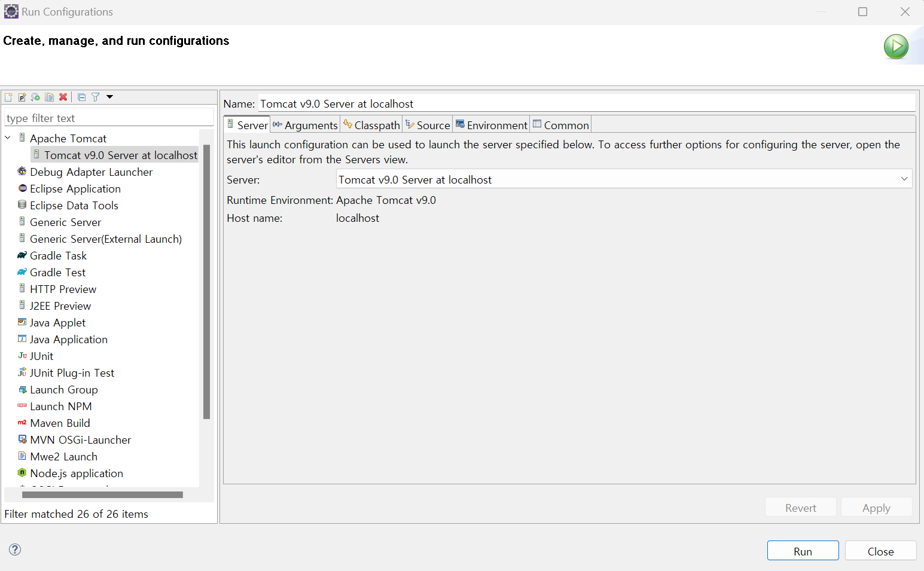Open the Source tab
The width and height of the screenshot is (924, 571).
click(428, 125)
